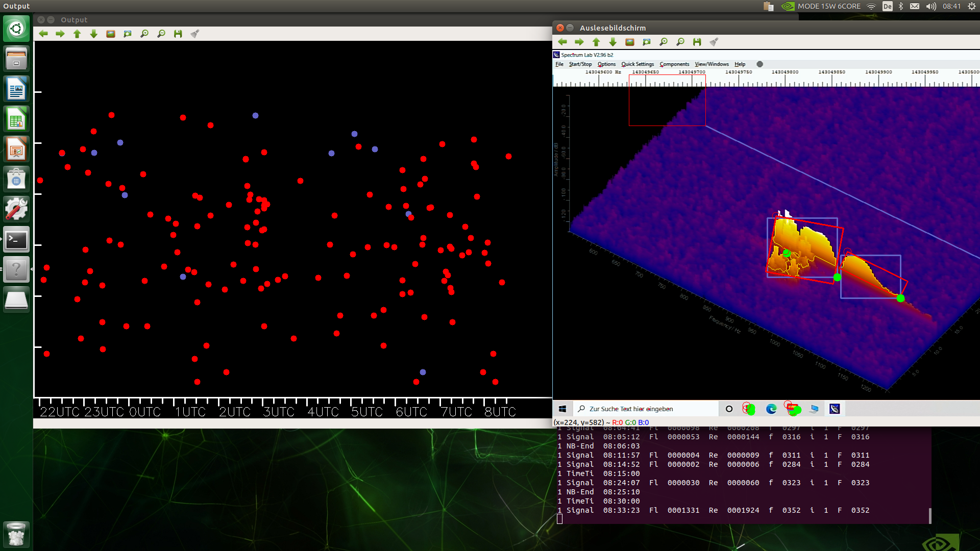Pan up in the Auslesebildschirm toolbar
Viewport: 980px width, 551px height.
pos(596,42)
